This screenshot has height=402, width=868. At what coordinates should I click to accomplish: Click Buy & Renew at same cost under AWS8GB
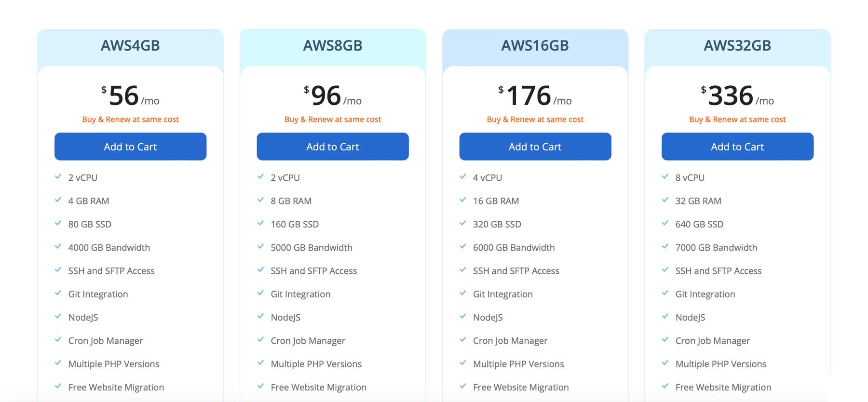pyautogui.click(x=333, y=119)
